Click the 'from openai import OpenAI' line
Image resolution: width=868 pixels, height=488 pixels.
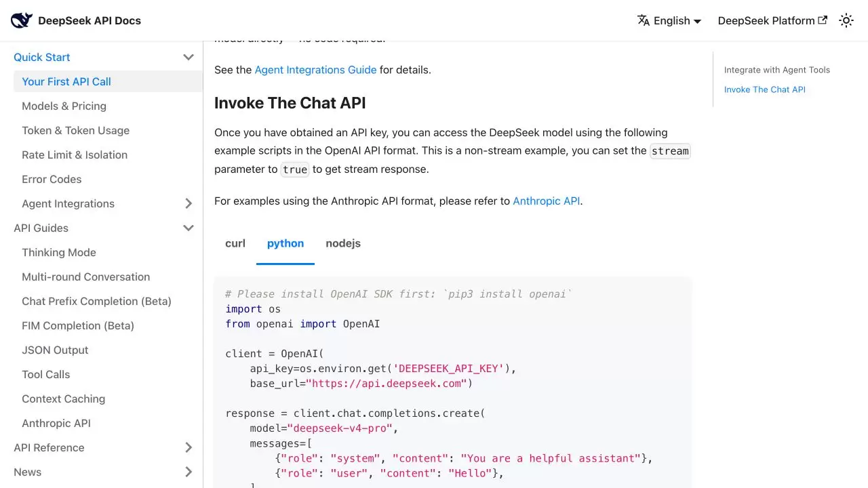[302, 323]
